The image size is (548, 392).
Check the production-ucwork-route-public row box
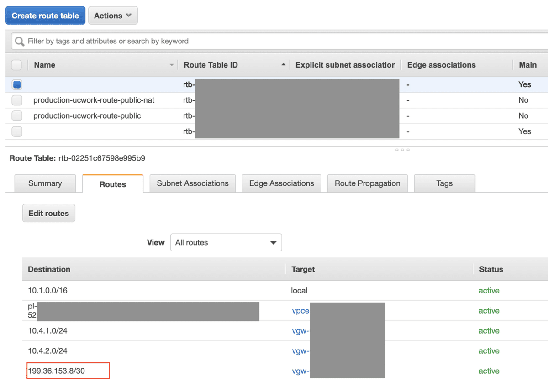[17, 116]
